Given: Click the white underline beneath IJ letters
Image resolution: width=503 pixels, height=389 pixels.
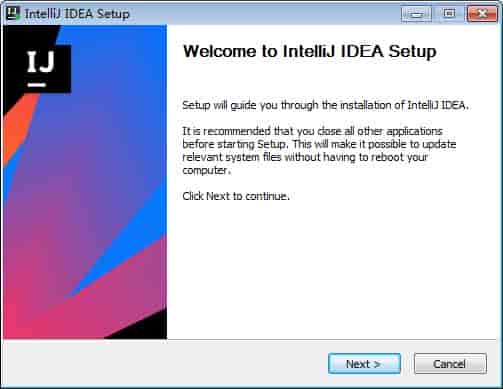Looking at the screenshot, I should coord(36,85).
